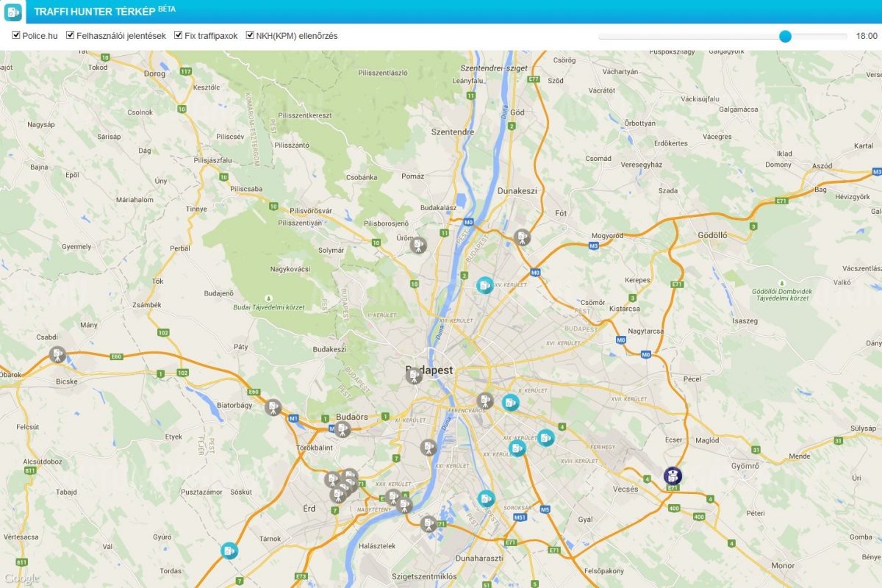Click the Gödöllő city label on map
The image size is (882, 588).
point(711,236)
